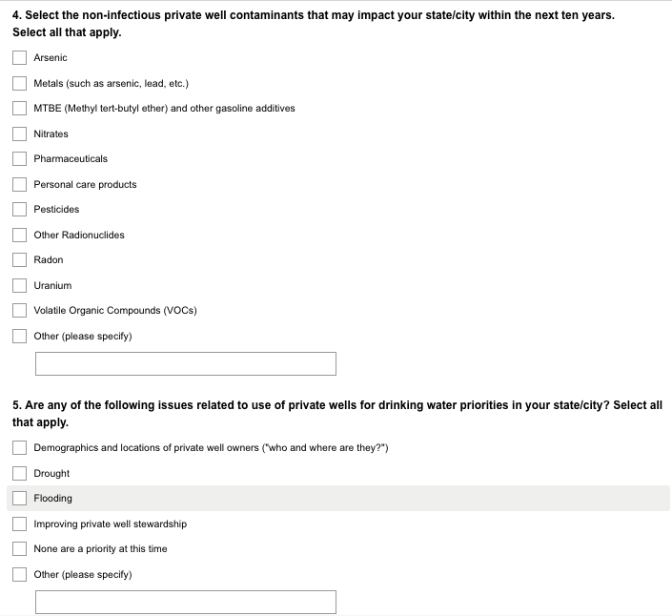
Task: Check the Pharmaceuticals option
Action: point(19,159)
